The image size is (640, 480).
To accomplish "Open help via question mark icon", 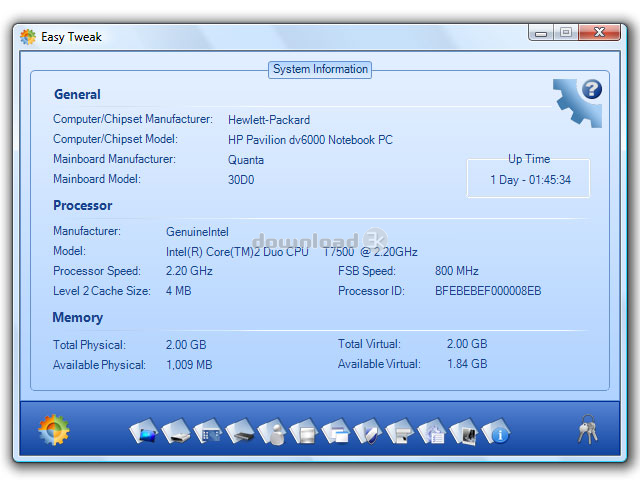I will pos(592,89).
